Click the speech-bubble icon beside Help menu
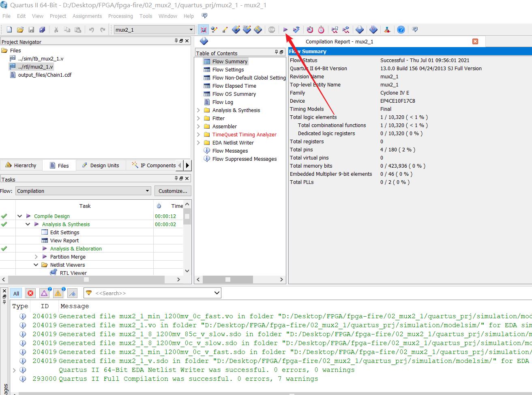 click(x=204, y=16)
